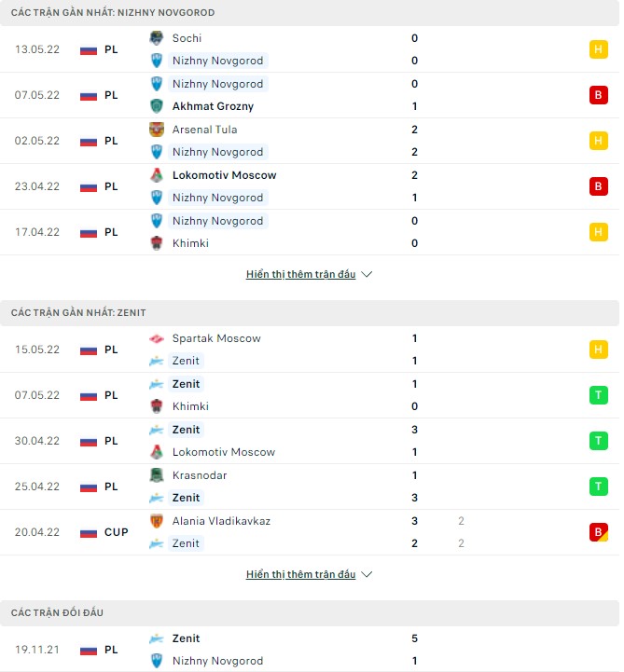
Task: Click the Sochi club crest icon
Action: (157, 38)
